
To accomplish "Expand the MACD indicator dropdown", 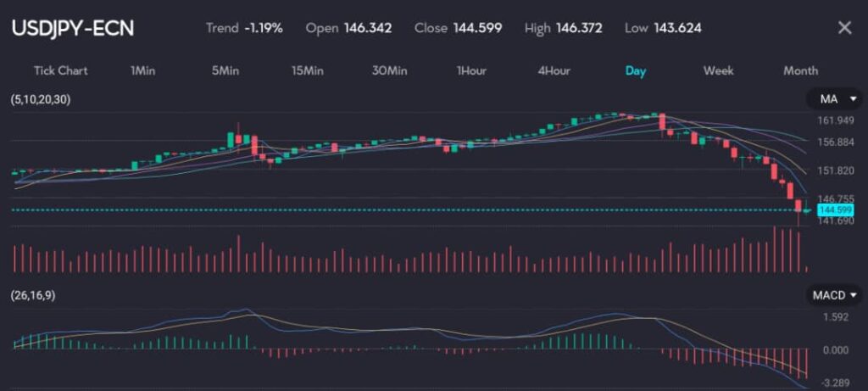I will pos(834,295).
